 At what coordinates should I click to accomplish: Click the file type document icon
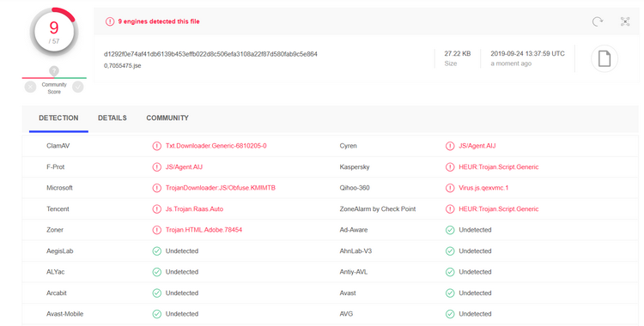point(605,58)
